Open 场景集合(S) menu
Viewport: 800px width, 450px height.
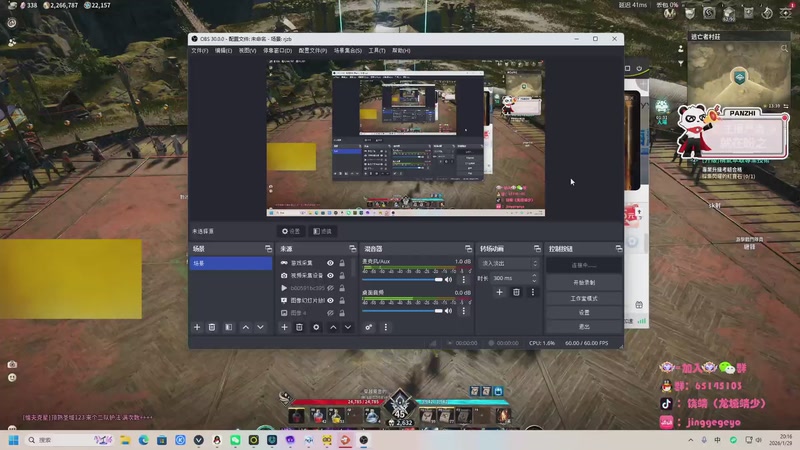pos(348,51)
